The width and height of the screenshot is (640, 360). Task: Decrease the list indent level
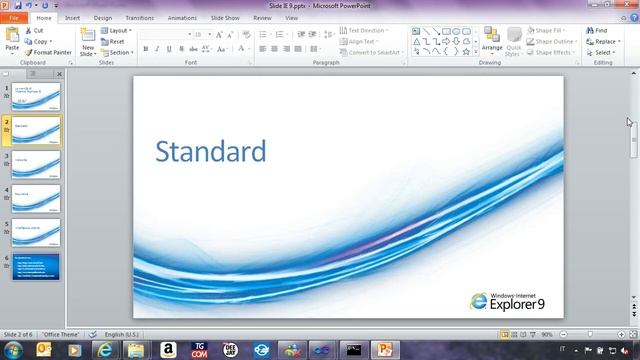[x=301, y=34]
